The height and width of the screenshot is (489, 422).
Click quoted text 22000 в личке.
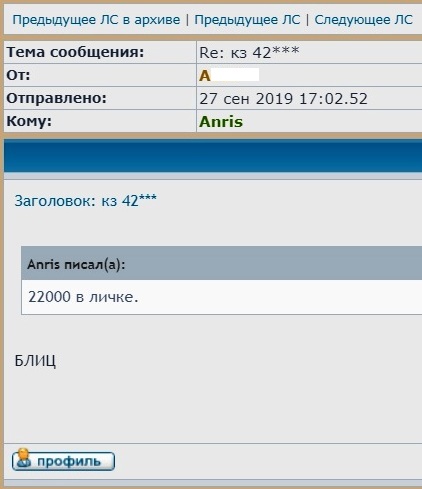pos(83,296)
